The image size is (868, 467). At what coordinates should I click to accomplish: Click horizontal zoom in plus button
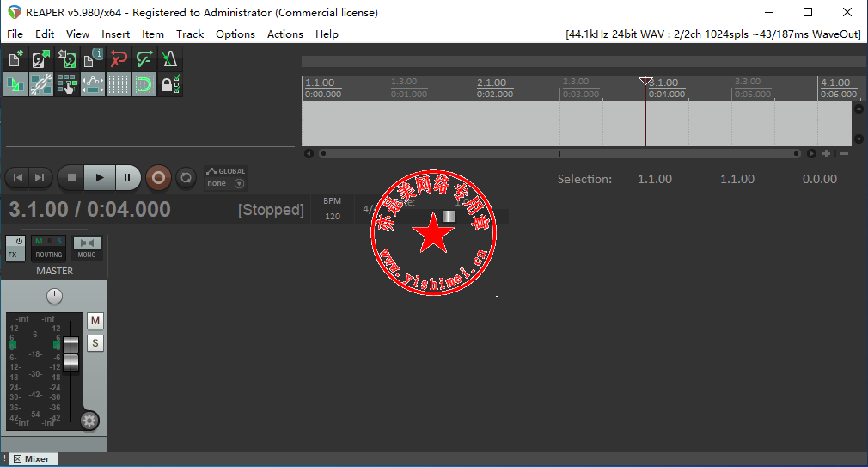(827, 153)
